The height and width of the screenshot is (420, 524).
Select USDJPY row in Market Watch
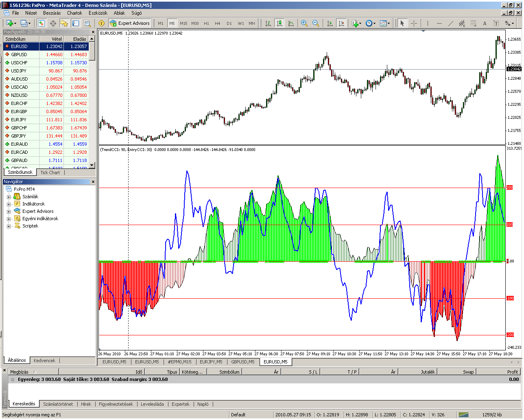[46, 71]
